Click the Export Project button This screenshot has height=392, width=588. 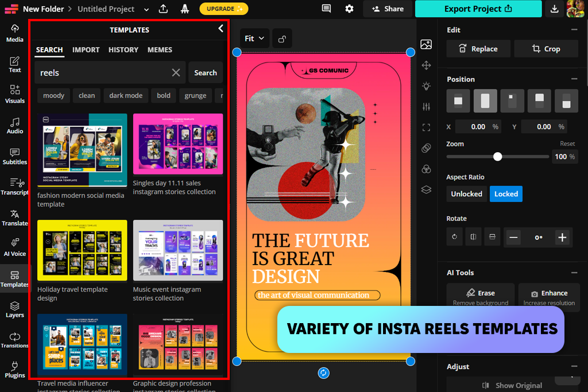click(478, 9)
